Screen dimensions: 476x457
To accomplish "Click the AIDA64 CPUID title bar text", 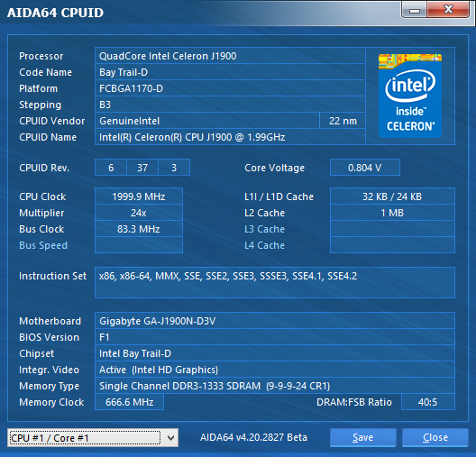I will tap(55, 13).
